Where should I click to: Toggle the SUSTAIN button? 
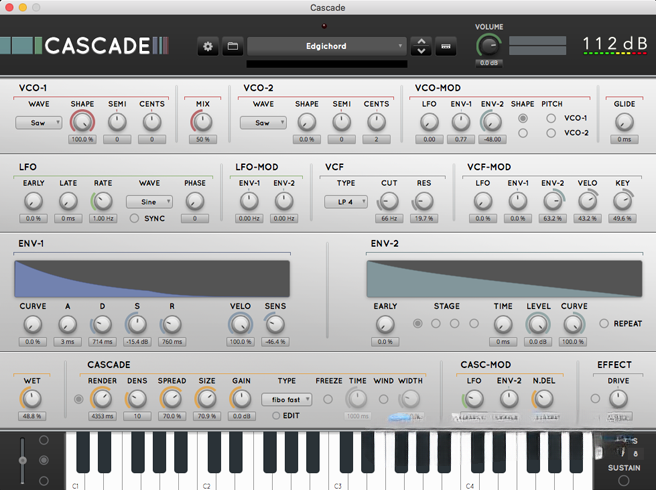tap(623, 480)
